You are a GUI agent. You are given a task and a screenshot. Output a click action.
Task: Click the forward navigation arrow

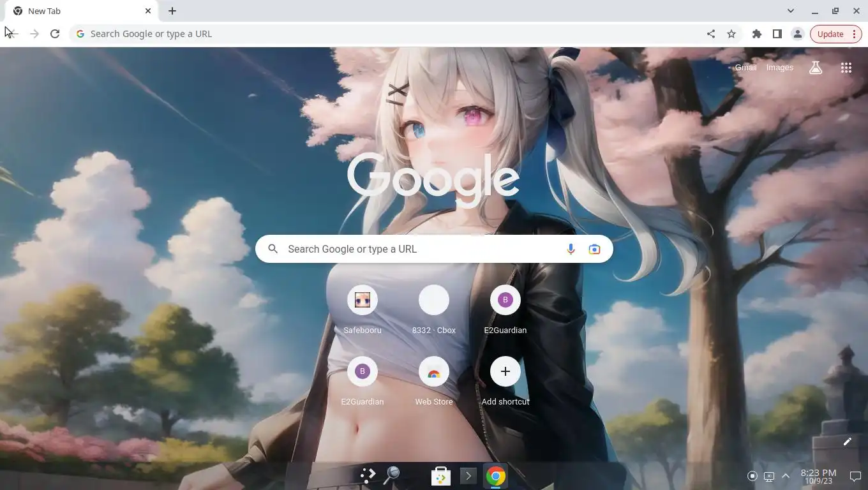pos(34,34)
